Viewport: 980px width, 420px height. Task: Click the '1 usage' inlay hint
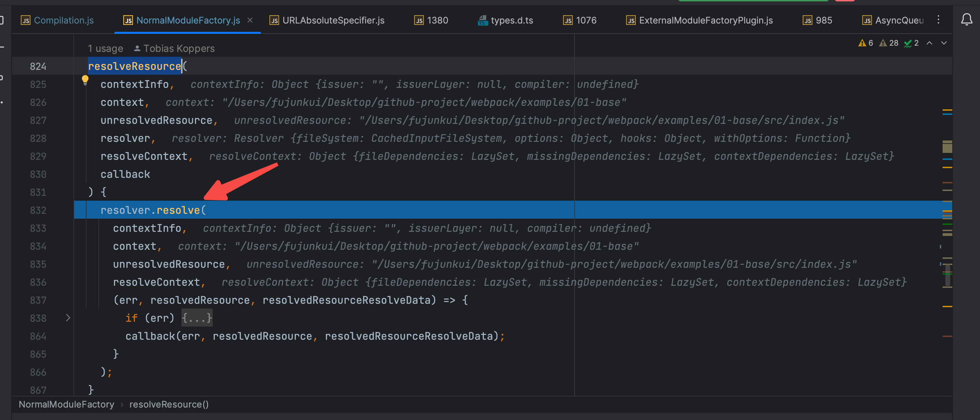coord(105,49)
